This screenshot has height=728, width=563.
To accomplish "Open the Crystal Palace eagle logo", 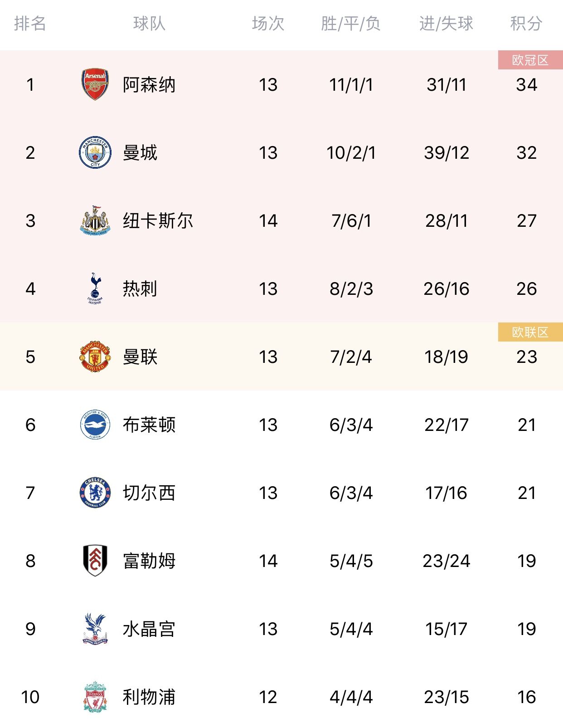I will click(x=95, y=629).
